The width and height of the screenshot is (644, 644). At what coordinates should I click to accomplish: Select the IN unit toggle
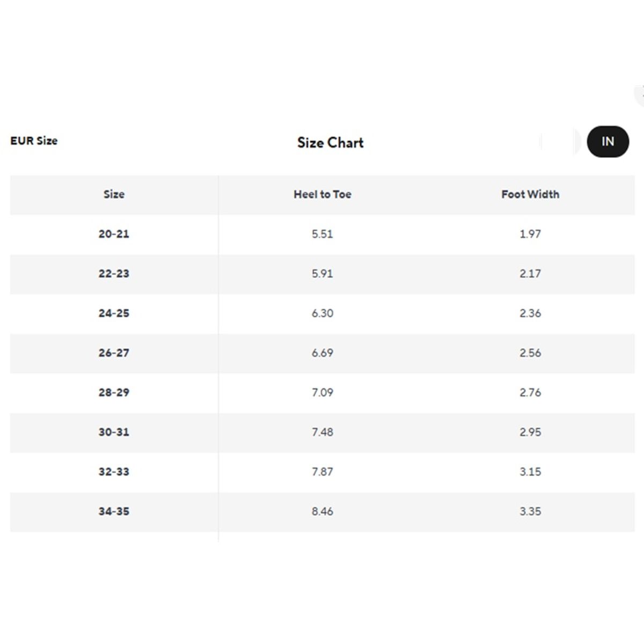(x=608, y=142)
